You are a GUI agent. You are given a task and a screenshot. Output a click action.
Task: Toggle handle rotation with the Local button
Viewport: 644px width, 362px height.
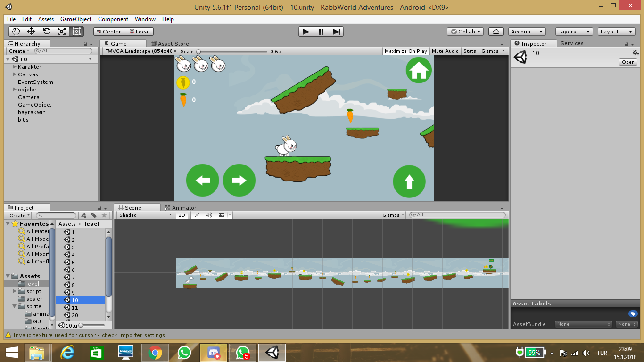[x=139, y=32]
